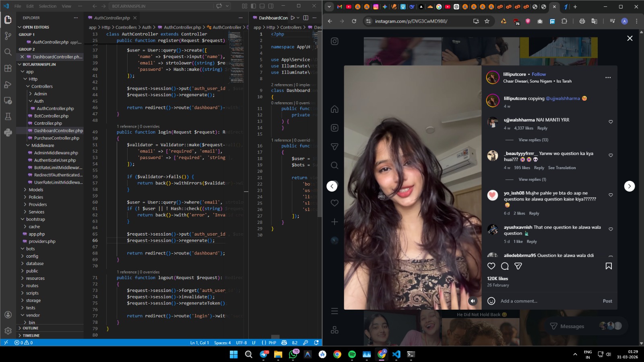This screenshot has width=644, height=362.
Task: Switch to the AuthController.php tab
Action: point(111,18)
